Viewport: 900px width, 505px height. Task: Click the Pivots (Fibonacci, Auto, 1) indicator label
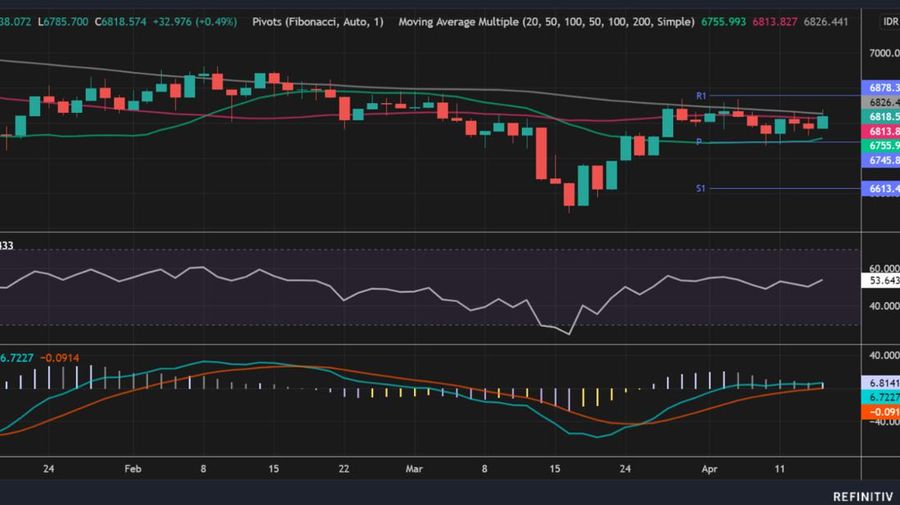tap(317, 22)
